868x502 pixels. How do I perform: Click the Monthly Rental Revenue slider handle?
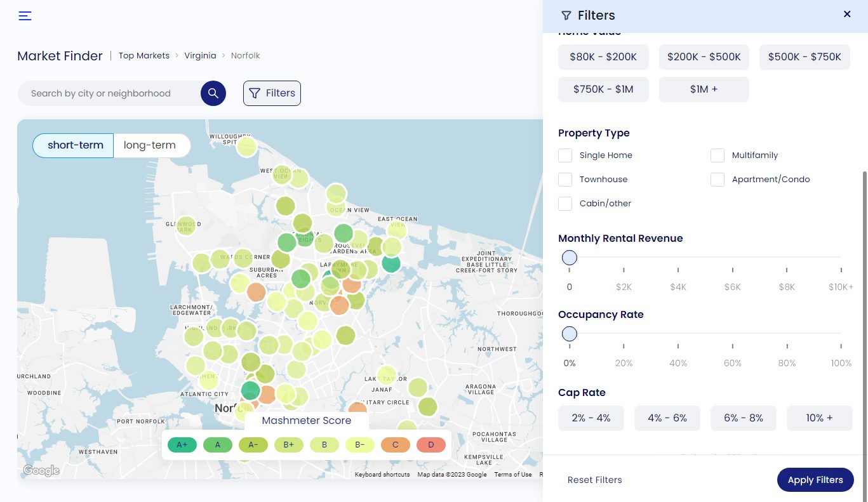pyautogui.click(x=570, y=258)
